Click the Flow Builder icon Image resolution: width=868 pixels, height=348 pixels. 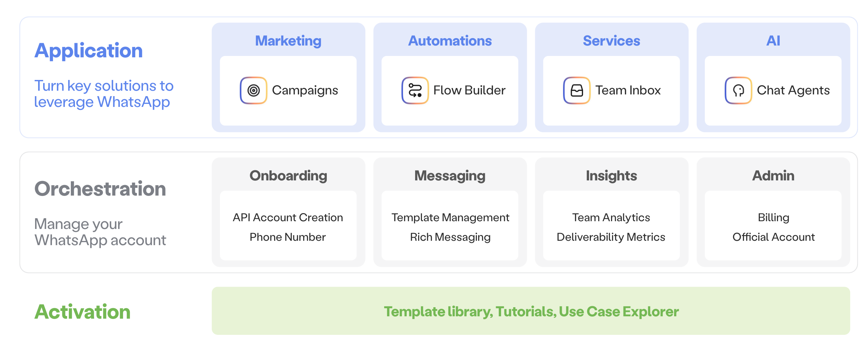coord(415,90)
